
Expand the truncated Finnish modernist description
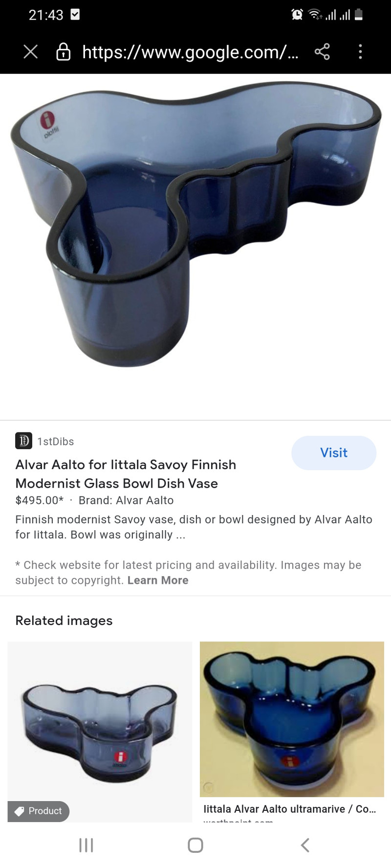click(x=194, y=527)
